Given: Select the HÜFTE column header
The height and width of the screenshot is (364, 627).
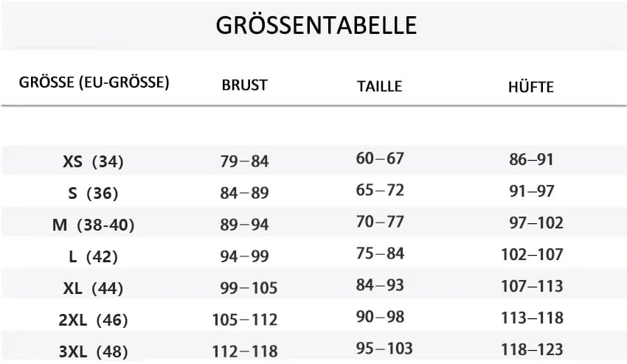Looking at the screenshot, I should pos(531,85).
